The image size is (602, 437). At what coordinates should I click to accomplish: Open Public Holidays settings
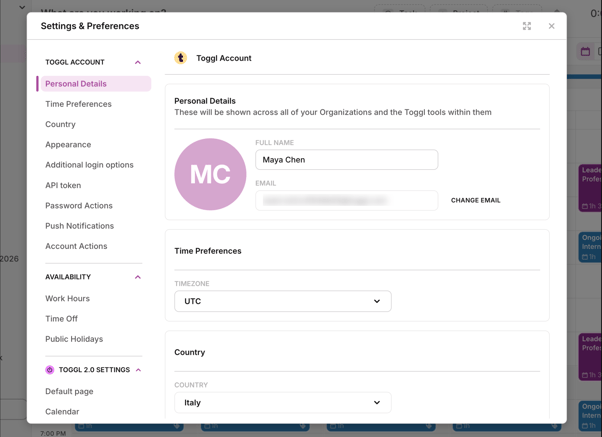click(74, 339)
